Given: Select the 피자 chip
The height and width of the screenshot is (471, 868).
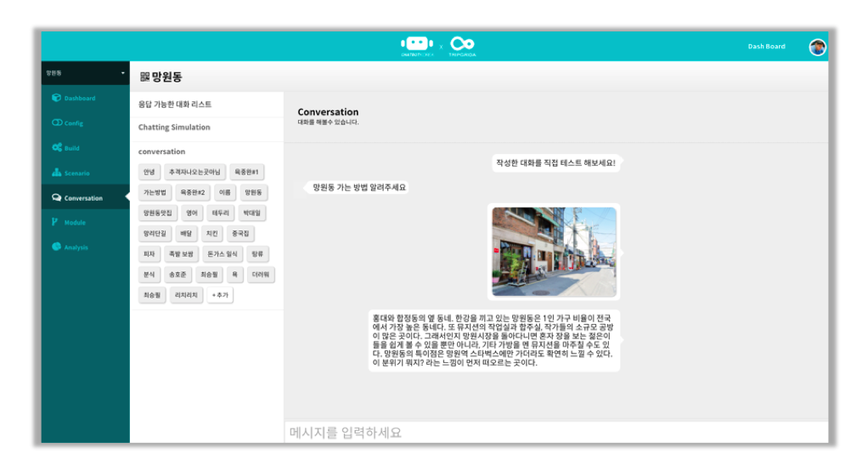Looking at the screenshot, I should click(x=149, y=254).
